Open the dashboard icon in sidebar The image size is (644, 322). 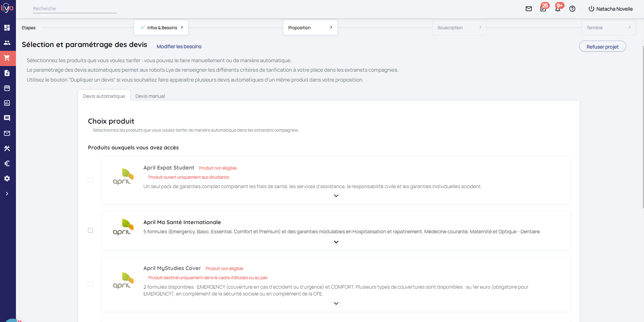pos(7,28)
